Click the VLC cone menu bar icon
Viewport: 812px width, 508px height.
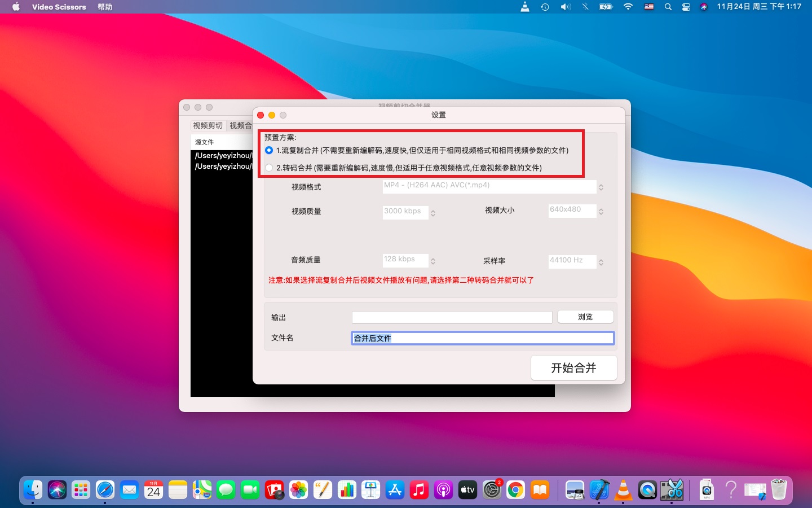coord(525,7)
